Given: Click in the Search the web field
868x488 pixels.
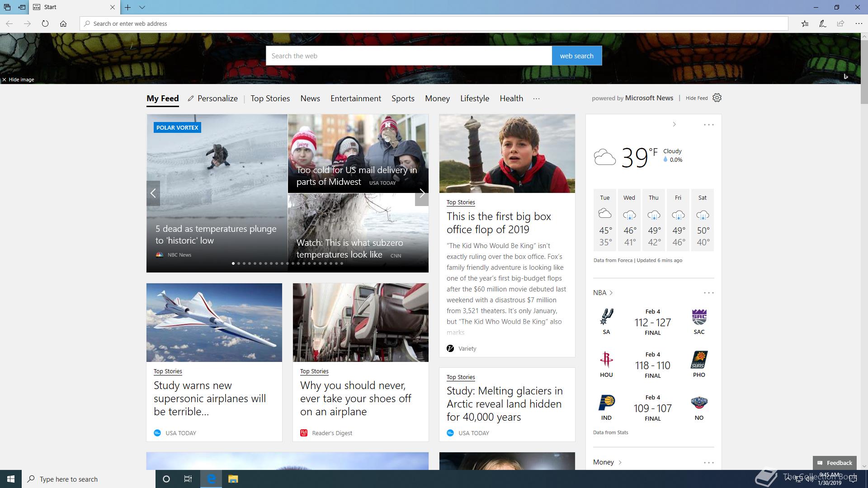Looking at the screenshot, I should pos(409,56).
